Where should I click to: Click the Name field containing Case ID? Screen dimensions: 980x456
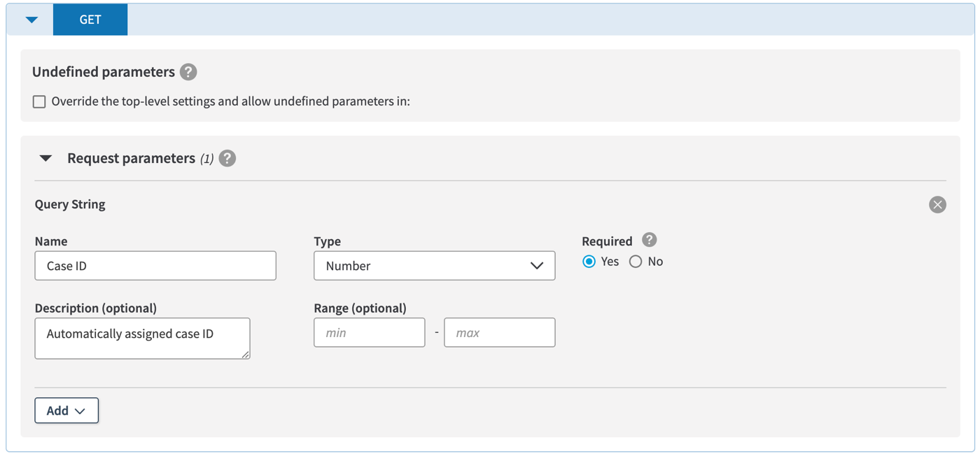(x=155, y=266)
